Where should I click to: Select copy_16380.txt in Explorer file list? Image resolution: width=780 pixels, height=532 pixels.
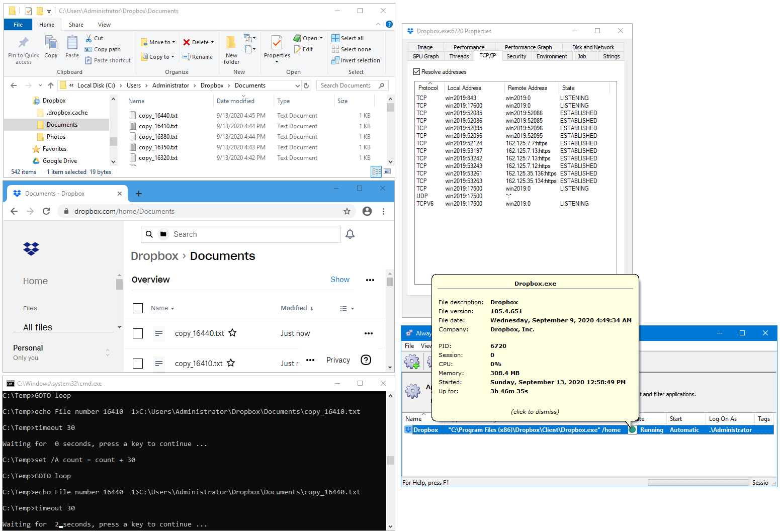point(158,137)
